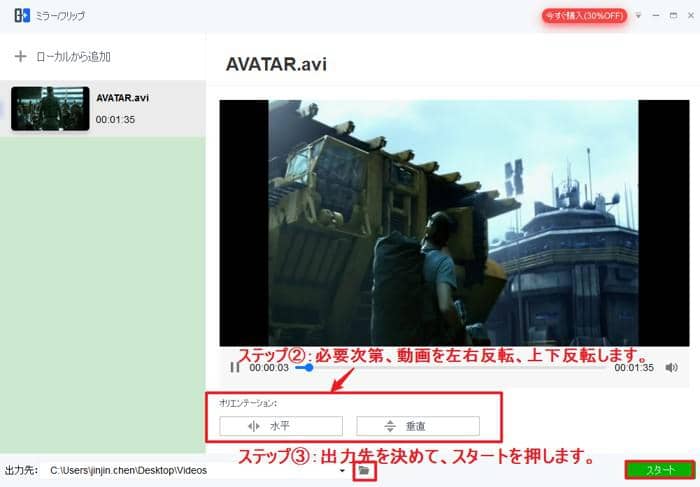Click the current time 00:00:03 label

(x=269, y=368)
